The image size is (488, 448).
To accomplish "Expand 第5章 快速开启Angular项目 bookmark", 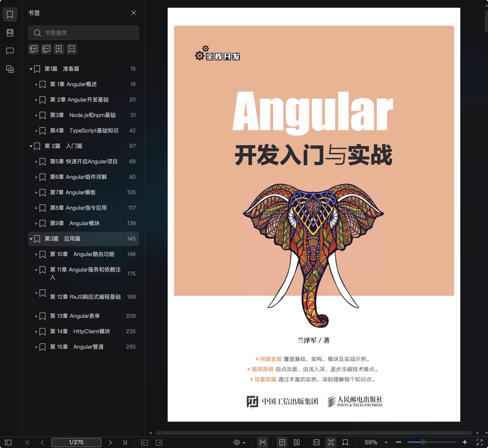I will (36, 162).
